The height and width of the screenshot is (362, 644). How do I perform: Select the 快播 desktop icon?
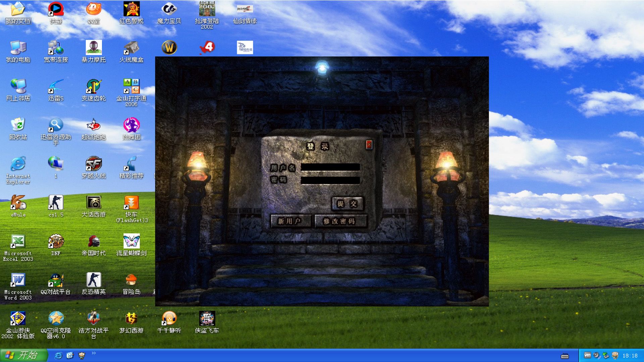coord(56,13)
